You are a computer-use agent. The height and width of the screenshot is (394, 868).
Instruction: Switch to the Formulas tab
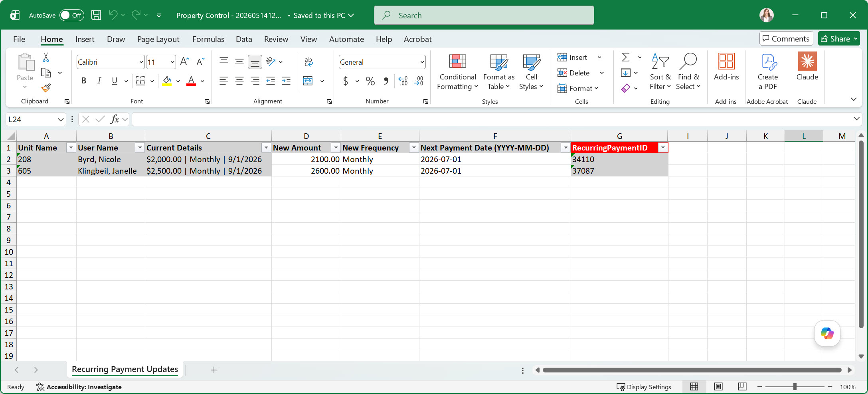click(208, 39)
